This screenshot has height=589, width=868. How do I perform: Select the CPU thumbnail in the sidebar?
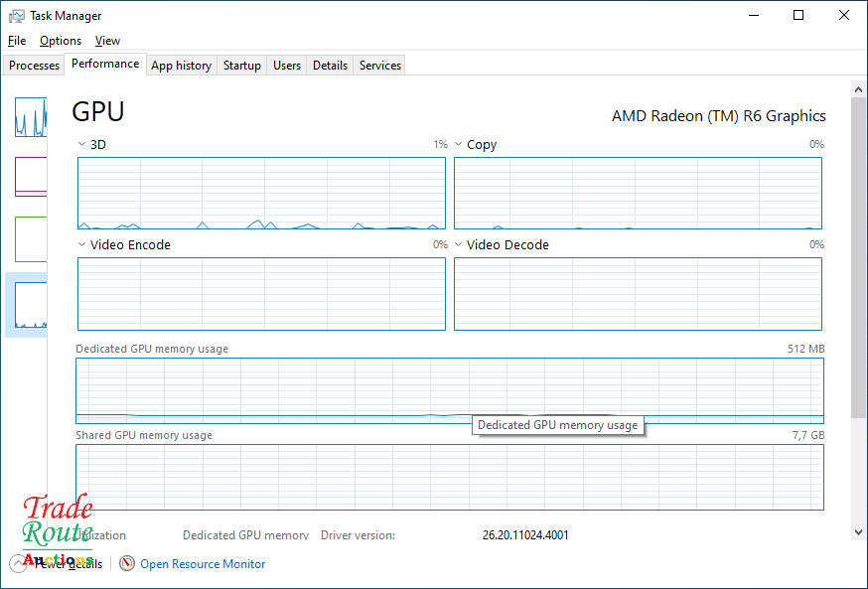tap(31, 117)
